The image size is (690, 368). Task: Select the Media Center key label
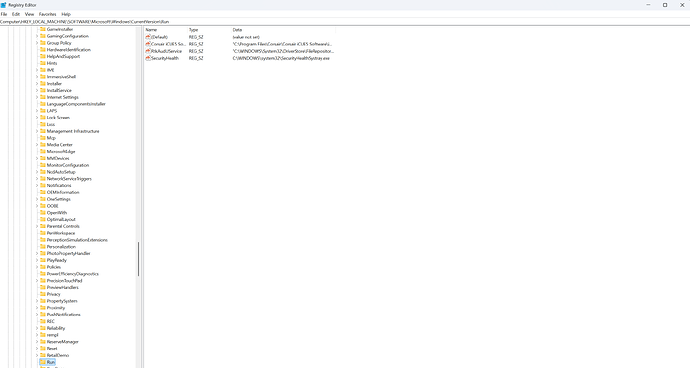point(59,145)
